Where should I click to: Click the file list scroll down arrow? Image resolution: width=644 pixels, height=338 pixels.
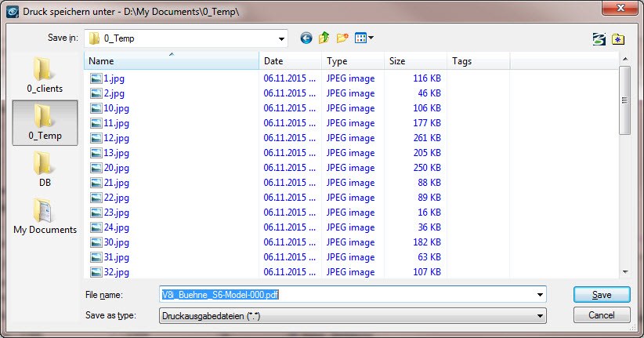[x=625, y=272]
